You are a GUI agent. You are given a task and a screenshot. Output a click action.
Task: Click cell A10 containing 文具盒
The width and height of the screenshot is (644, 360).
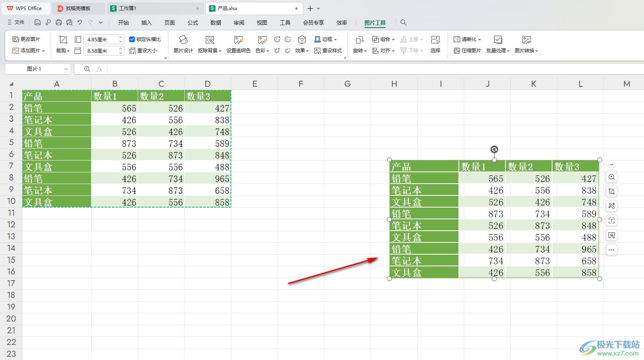click(x=57, y=202)
